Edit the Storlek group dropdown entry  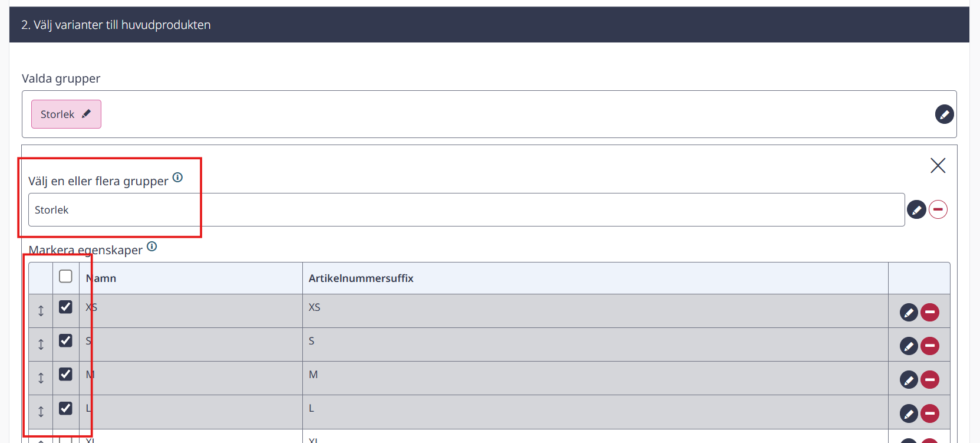point(916,209)
